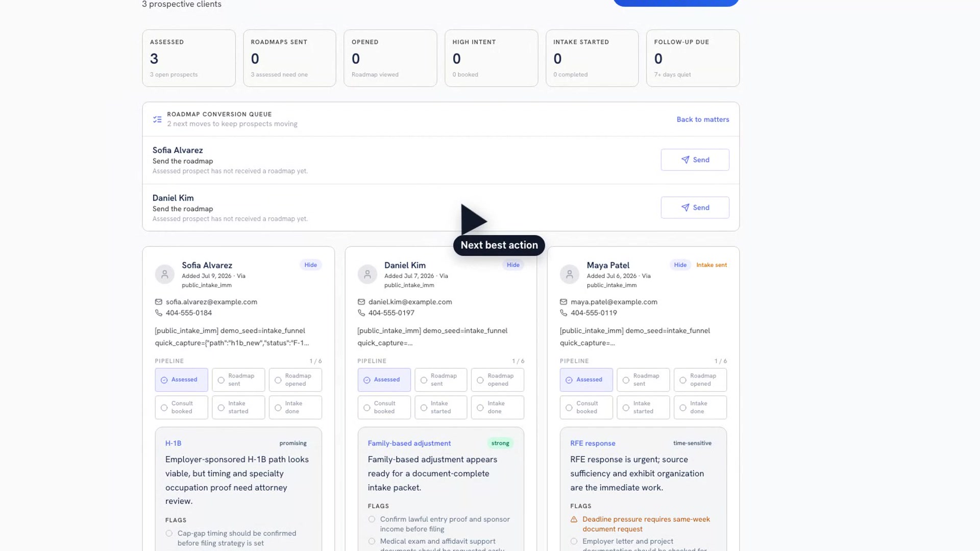
Task: Click the promising rating tag
Action: (293, 443)
